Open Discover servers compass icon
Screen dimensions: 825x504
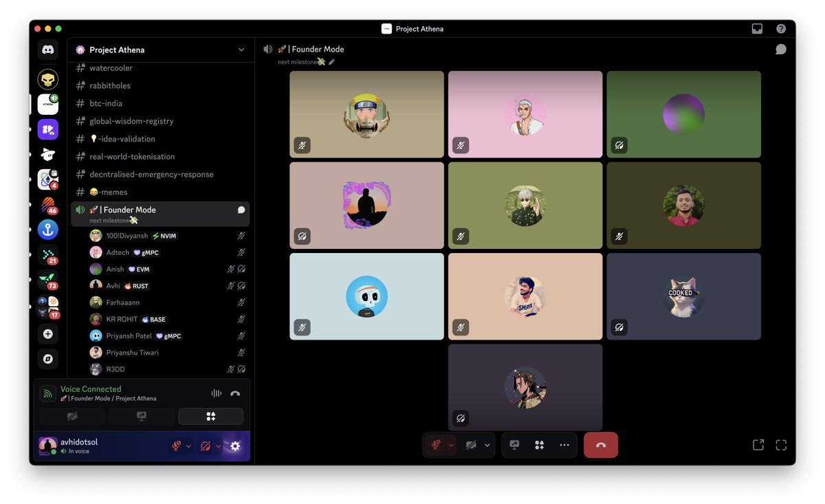[48, 359]
